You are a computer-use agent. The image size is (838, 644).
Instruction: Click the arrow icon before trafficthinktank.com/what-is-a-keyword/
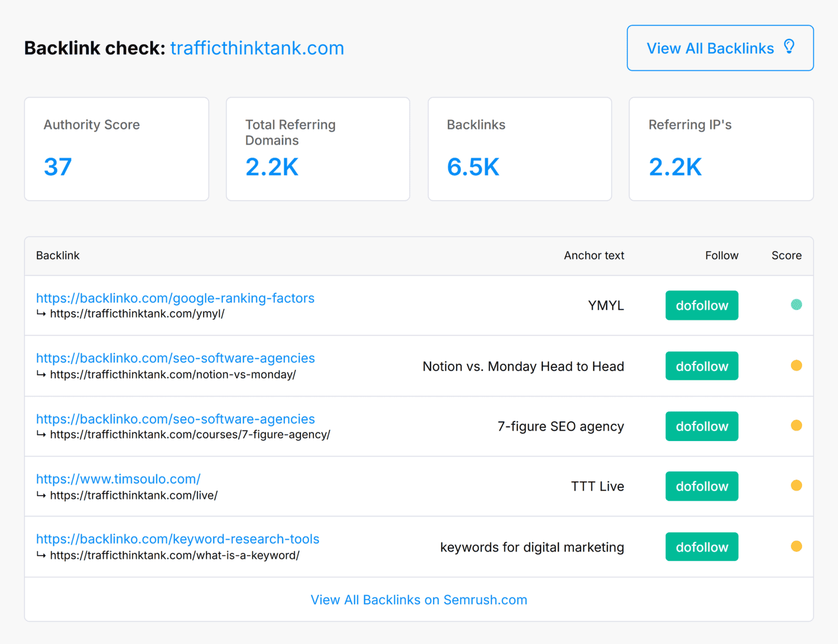point(41,555)
